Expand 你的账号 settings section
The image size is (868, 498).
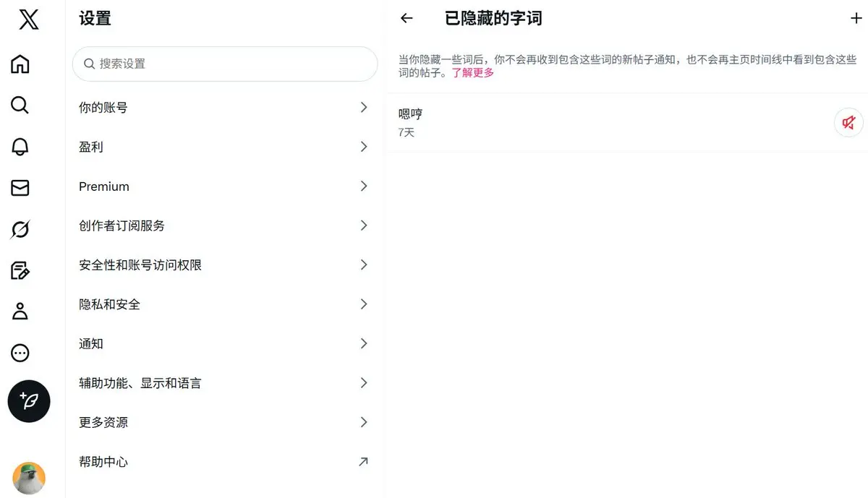tap(224, 108)
